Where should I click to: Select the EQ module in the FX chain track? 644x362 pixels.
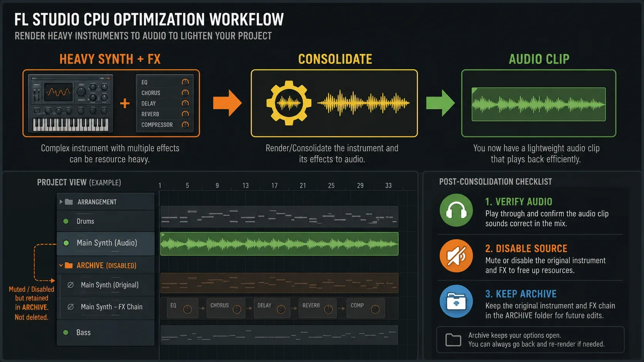[183, 308]
